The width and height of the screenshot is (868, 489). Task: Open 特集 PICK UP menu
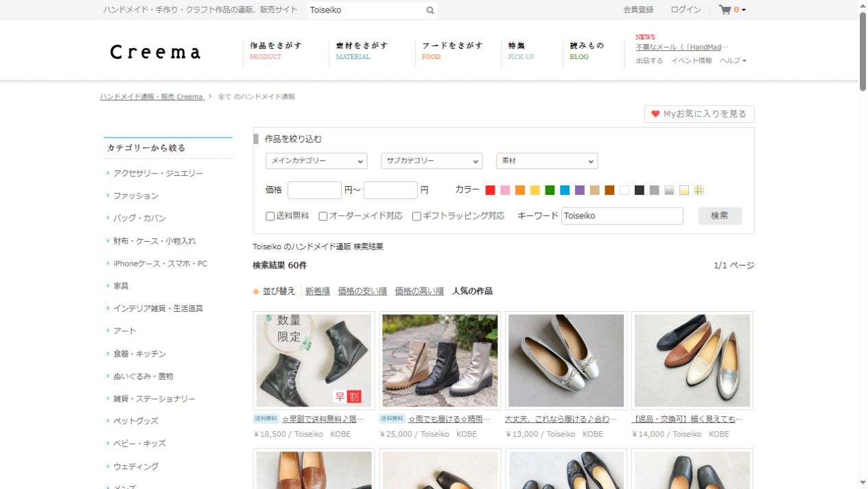pyautogui.click(x=521, y=51)
